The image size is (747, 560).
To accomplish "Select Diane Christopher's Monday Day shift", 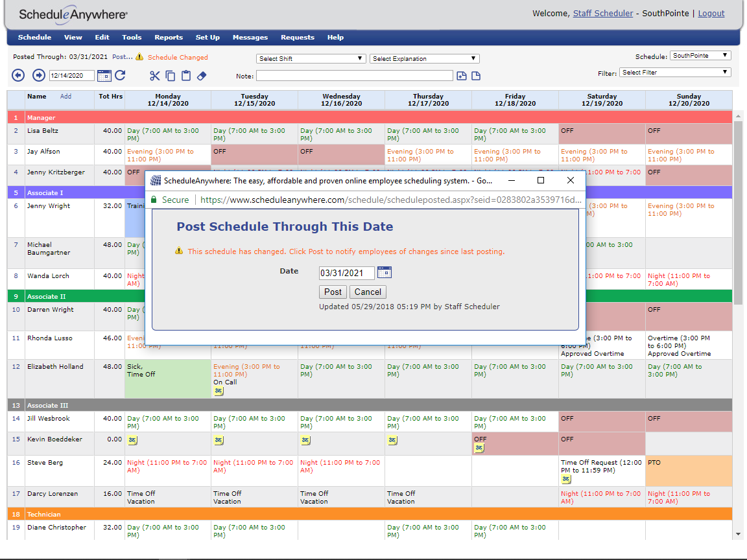I will [x=168, y=530].
